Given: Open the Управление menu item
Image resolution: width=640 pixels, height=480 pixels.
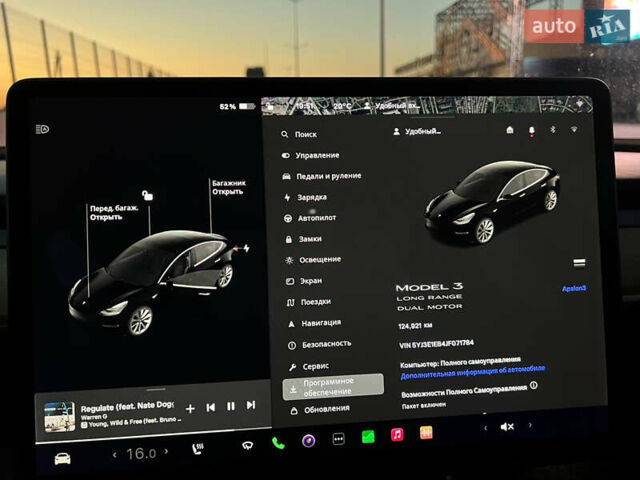Looking at the screenshot, I should click(311, 156).
